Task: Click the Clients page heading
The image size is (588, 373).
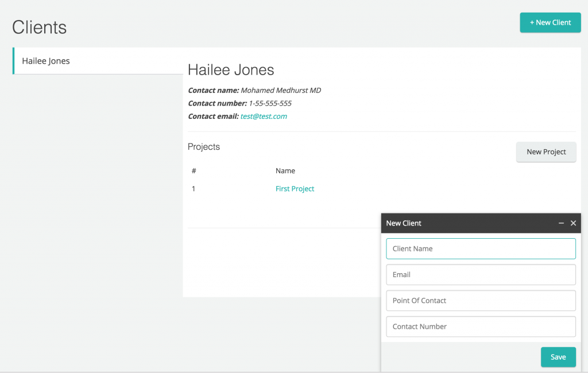Action: point(38,27)
